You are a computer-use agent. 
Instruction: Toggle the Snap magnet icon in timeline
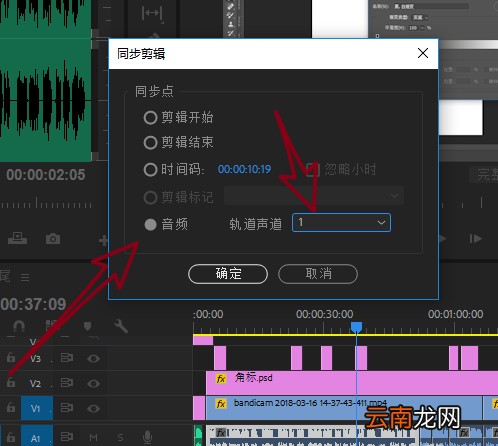19,326
